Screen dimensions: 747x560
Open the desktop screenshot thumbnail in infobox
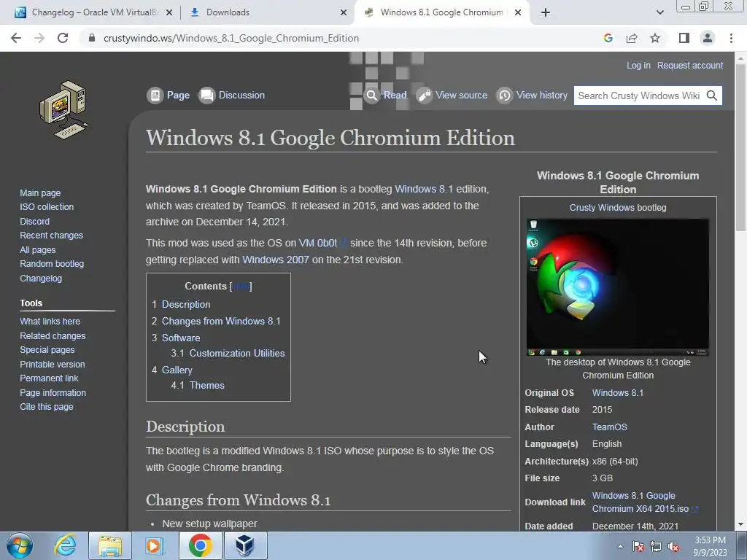(x=617, y=287)
